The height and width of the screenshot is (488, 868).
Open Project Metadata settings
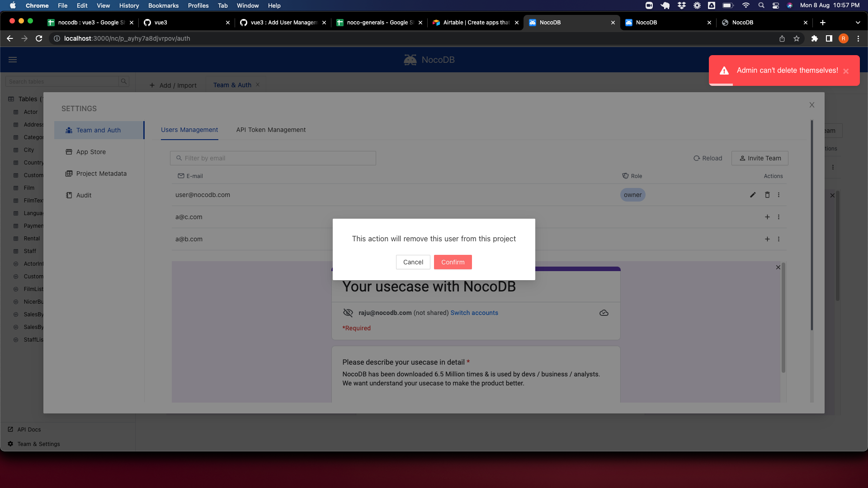[x=101, y=174]
